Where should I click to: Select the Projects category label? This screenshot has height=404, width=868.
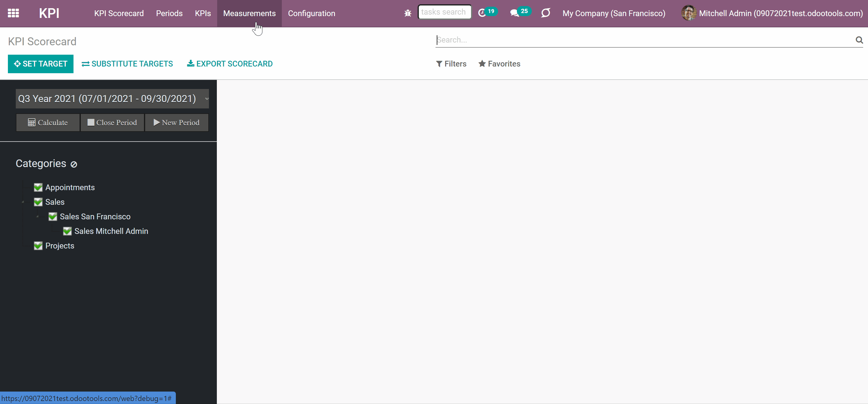(x=60, y=246)
